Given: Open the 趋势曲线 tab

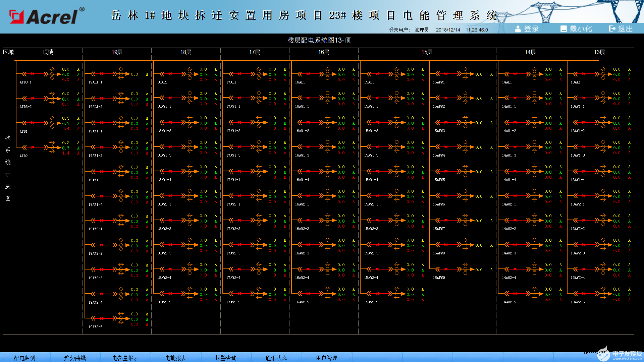Looking at the screenshot, I should [x=75, y=358].
